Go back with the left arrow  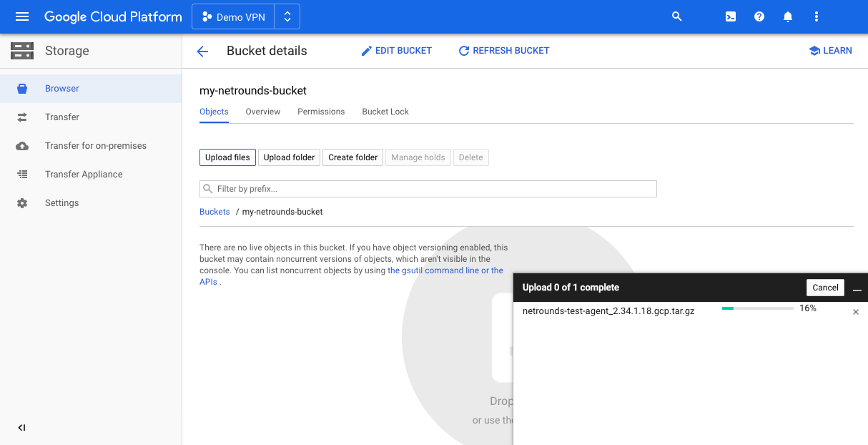pos(202,51)
